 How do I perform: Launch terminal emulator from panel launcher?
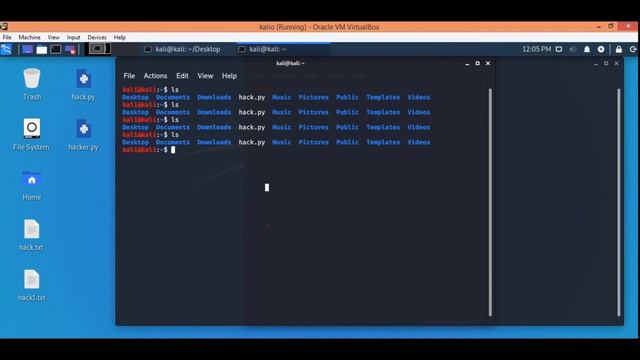(x=56, y=49)
